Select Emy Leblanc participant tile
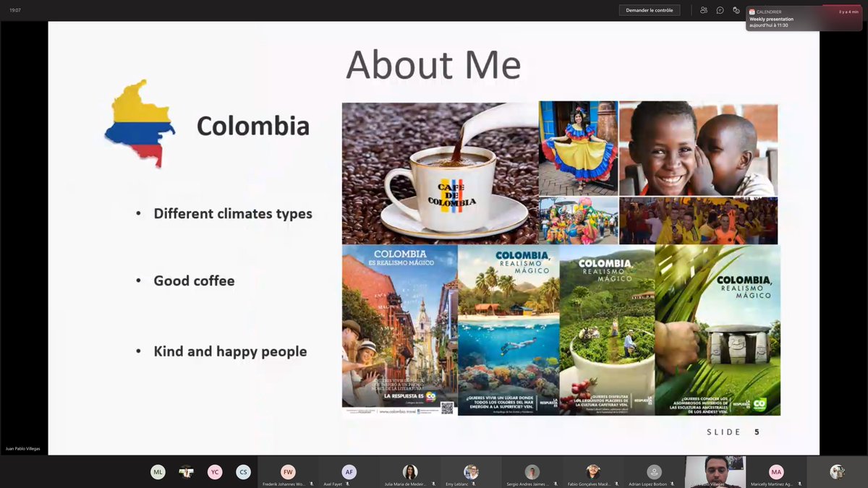This screenshot has width=868, height=488. click(471, 472)
